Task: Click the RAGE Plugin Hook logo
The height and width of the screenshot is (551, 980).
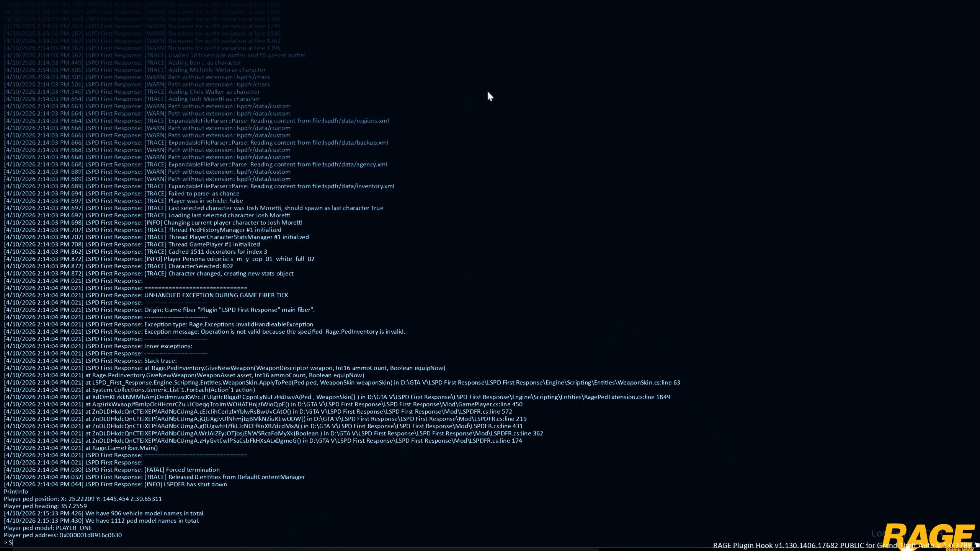Action: 928,536
